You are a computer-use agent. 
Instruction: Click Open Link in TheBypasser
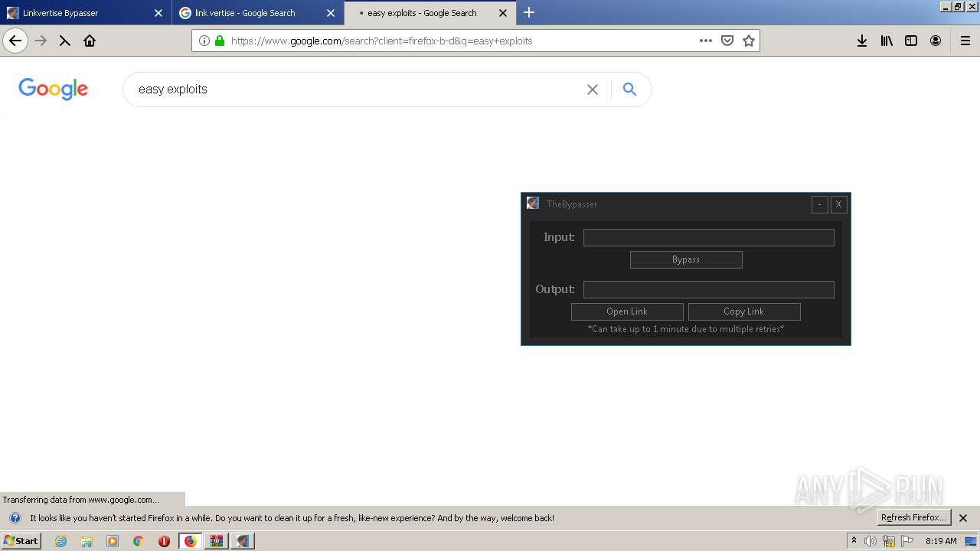(x=627, y=311)
